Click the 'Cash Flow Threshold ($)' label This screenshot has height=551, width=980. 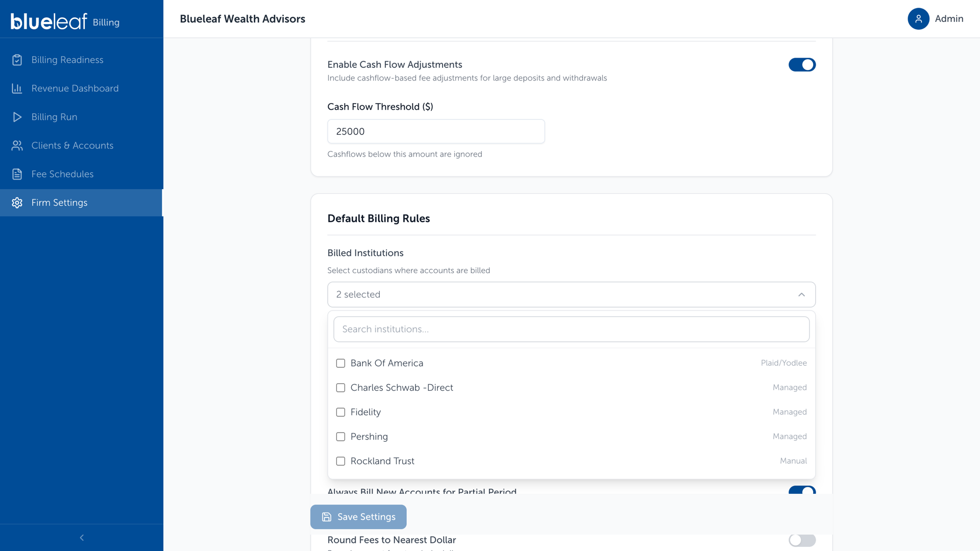(380, 107)
